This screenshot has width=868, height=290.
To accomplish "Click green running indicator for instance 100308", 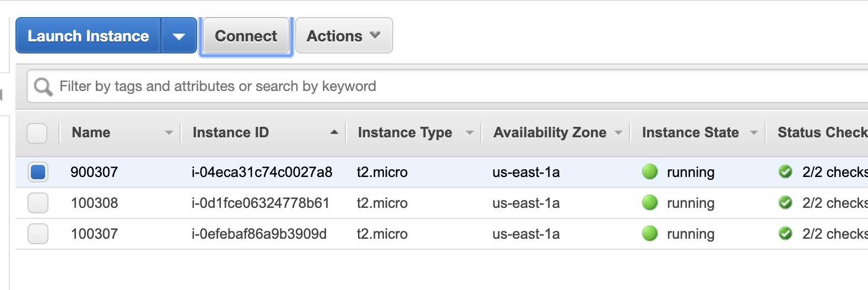I will pos(650,203).
